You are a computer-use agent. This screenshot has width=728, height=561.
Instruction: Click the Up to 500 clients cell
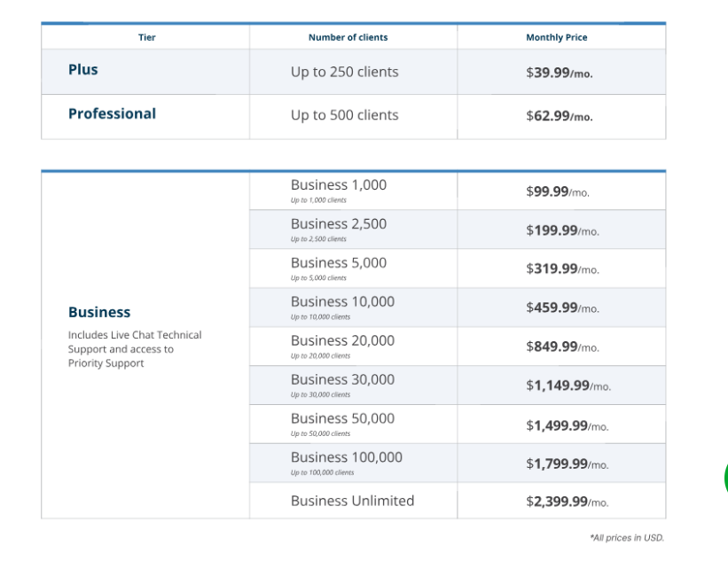[x=345, y=115]
